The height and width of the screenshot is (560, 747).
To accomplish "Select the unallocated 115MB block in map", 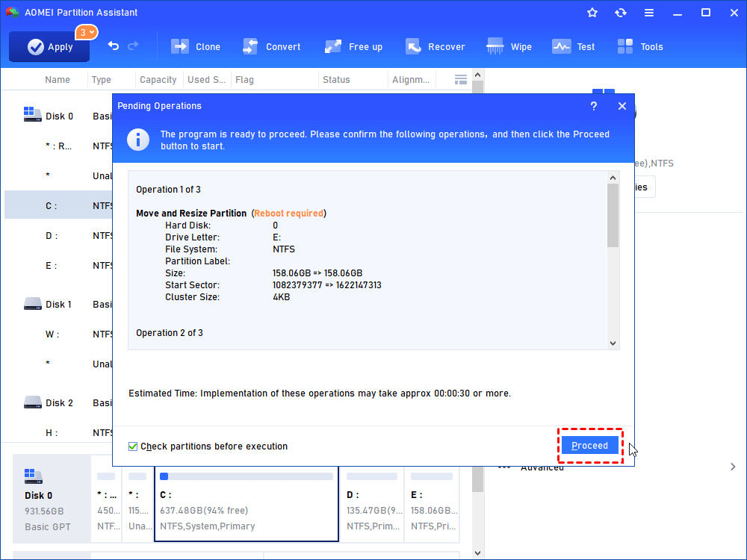I will (x=138, y=504).
